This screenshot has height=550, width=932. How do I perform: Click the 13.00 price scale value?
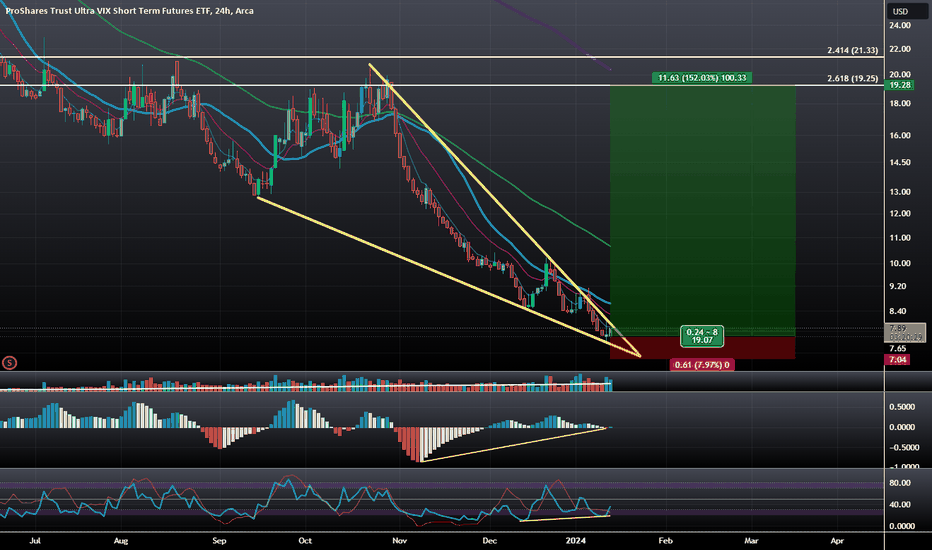[x=899, y=192]
